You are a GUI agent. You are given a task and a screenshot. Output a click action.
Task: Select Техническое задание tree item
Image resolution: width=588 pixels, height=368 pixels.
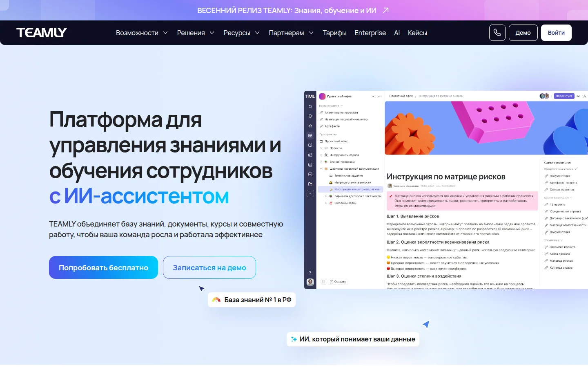pos(348,175)
